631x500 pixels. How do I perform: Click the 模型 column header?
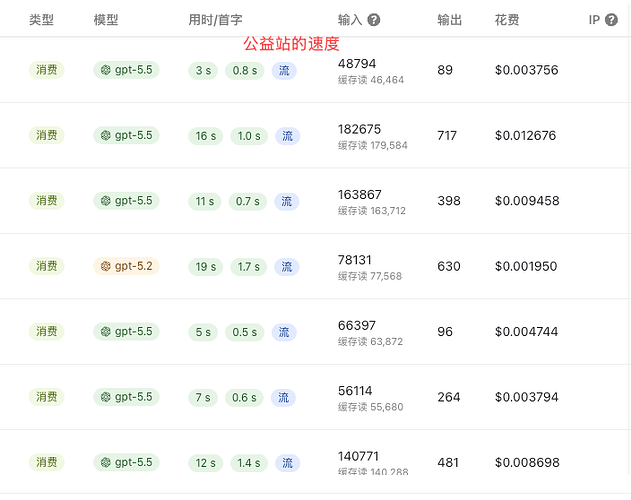pos(106,20)
